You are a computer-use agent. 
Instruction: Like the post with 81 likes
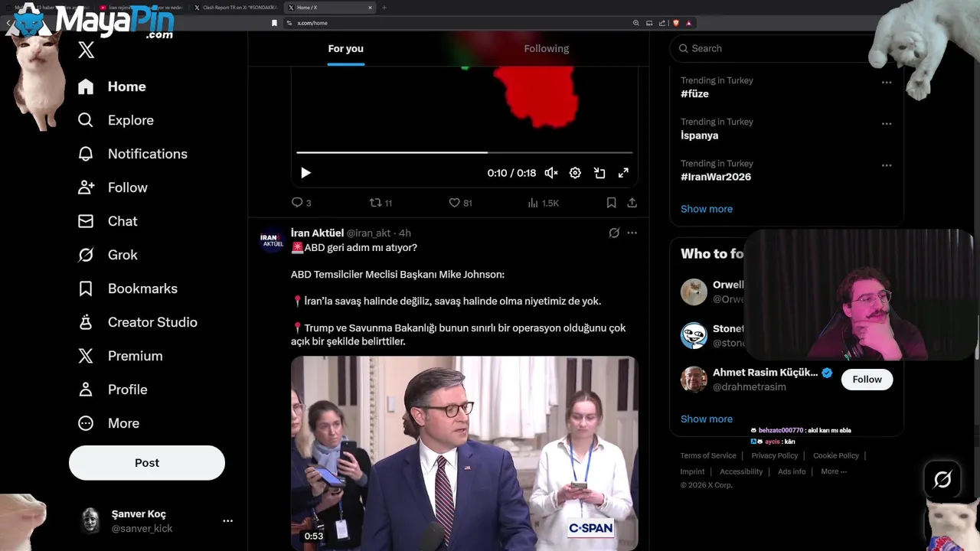coord(460,203)
